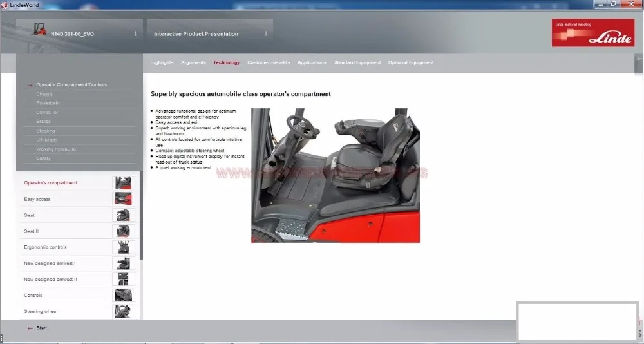Close the LindeWorld window
This screenshot has width=644, height=344.
[x=632, y=4]
